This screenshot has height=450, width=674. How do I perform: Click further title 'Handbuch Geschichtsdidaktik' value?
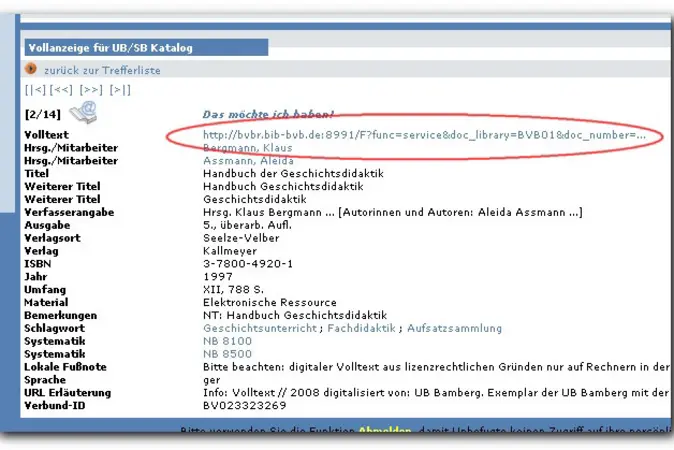coord(283,187)
